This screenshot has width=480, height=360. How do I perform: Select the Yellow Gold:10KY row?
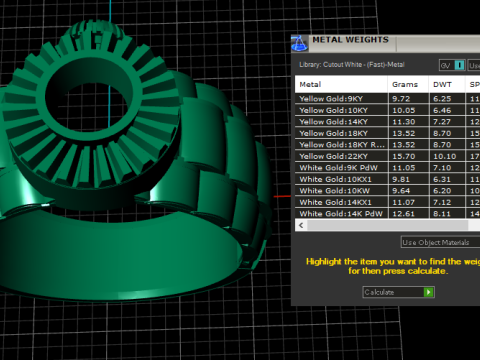point(387,110)
